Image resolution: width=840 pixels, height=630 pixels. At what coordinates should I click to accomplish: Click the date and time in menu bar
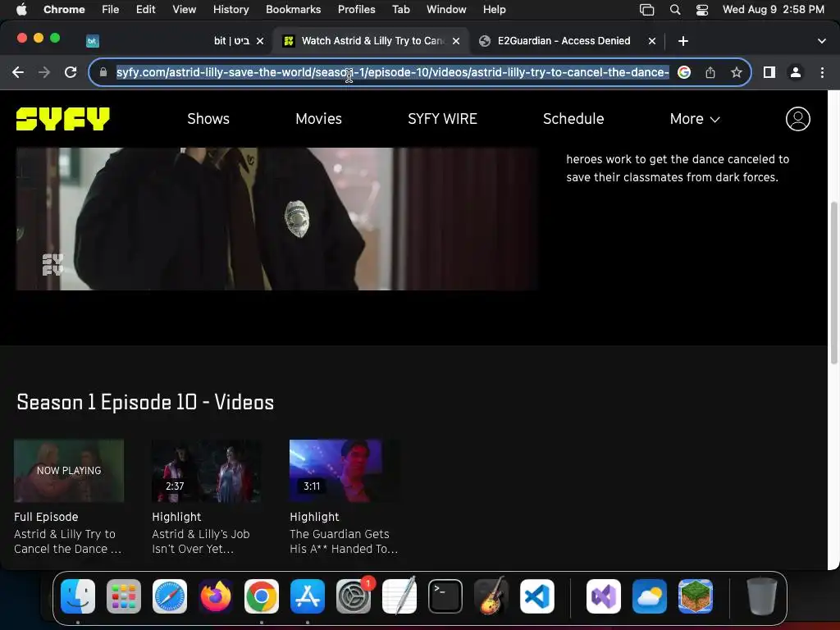pyautogui.click(x=773, y=10)
